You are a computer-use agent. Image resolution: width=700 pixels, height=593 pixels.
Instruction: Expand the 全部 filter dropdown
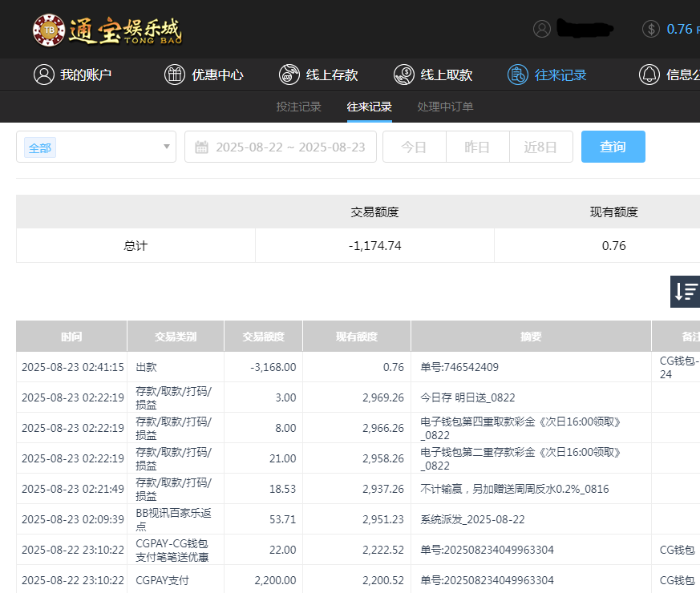point(95,147)
